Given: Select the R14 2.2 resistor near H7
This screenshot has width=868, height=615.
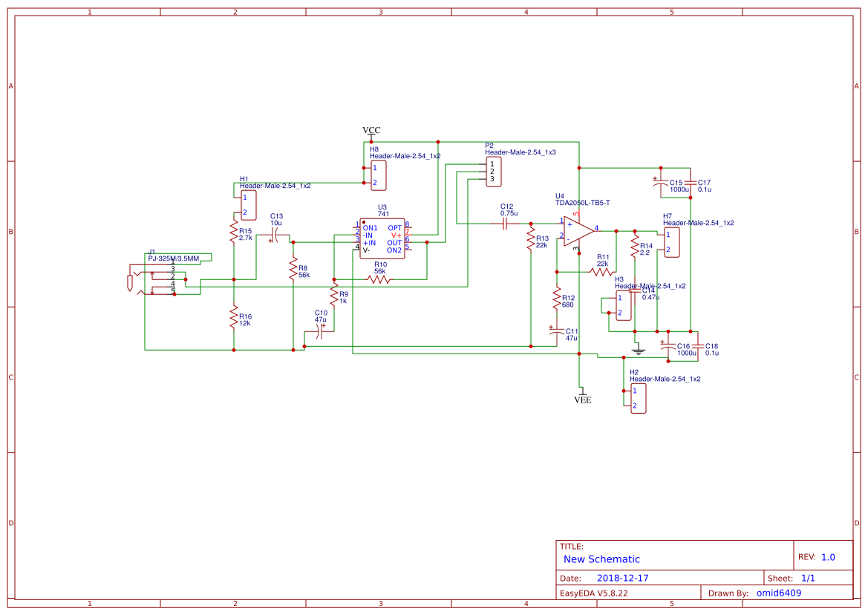Looking at the screenshot, I should [x=634, y=245].
